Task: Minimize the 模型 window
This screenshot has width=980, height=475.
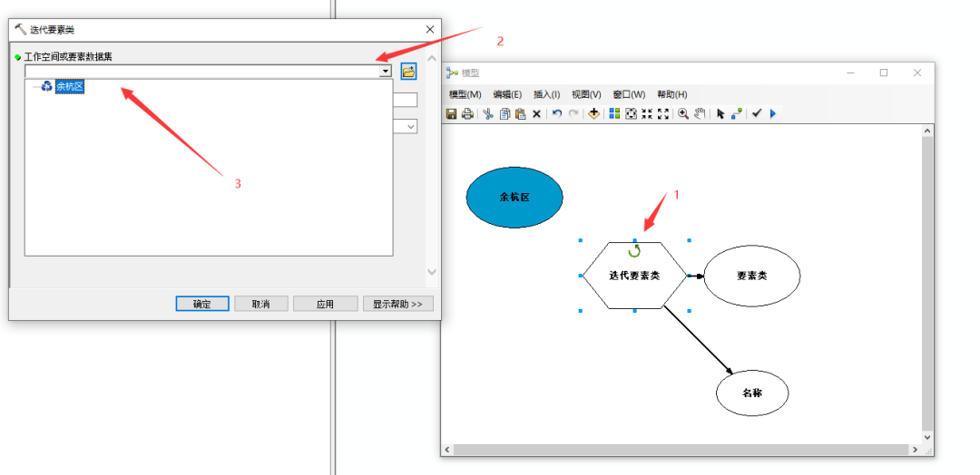Action: click(x=850, y=73)
